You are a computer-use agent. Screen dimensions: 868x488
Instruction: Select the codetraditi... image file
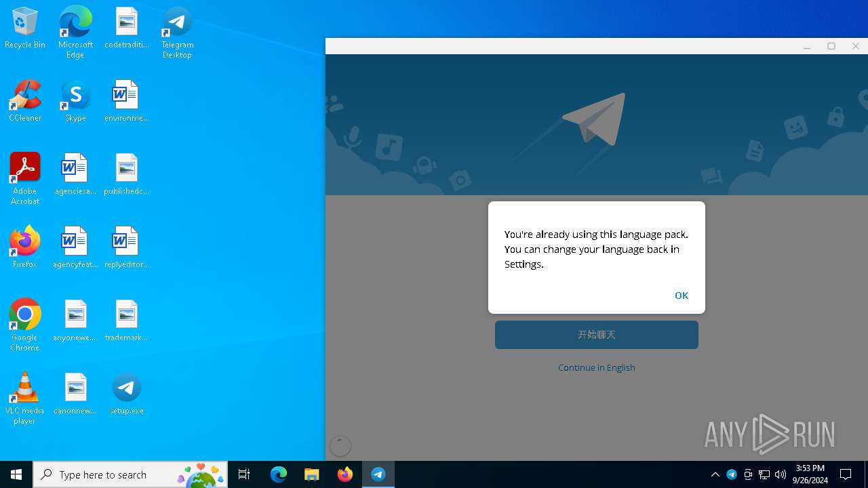click(x=126, y=28)
